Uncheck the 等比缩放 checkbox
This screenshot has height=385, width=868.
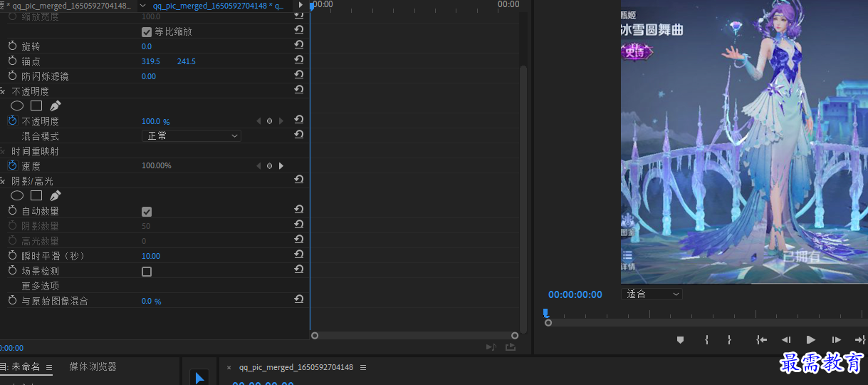(x=147, y=32)
